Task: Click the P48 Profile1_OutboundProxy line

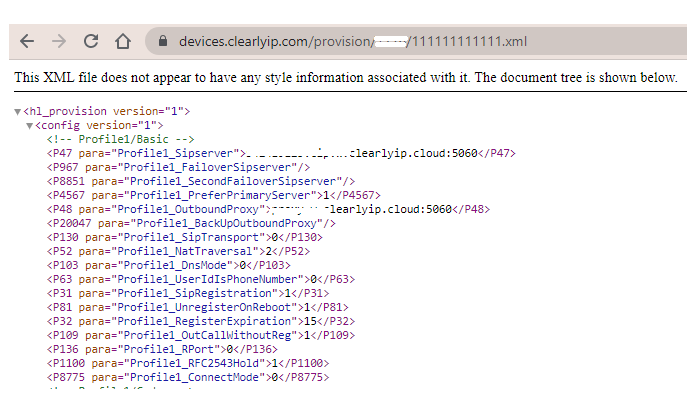Action: [268, 209]
